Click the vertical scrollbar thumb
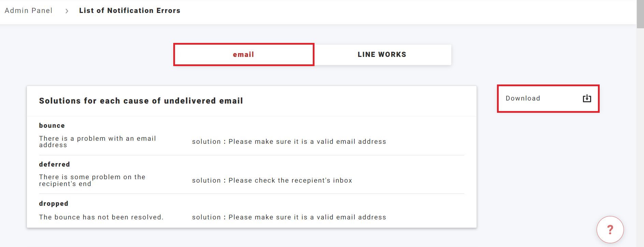 pos(640,14)
